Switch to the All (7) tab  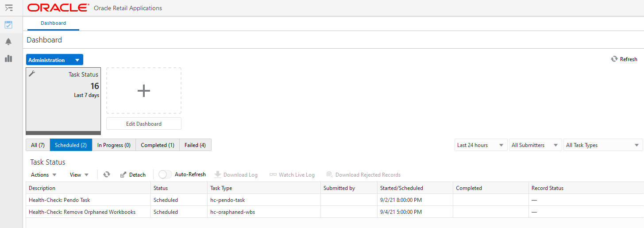38,145
